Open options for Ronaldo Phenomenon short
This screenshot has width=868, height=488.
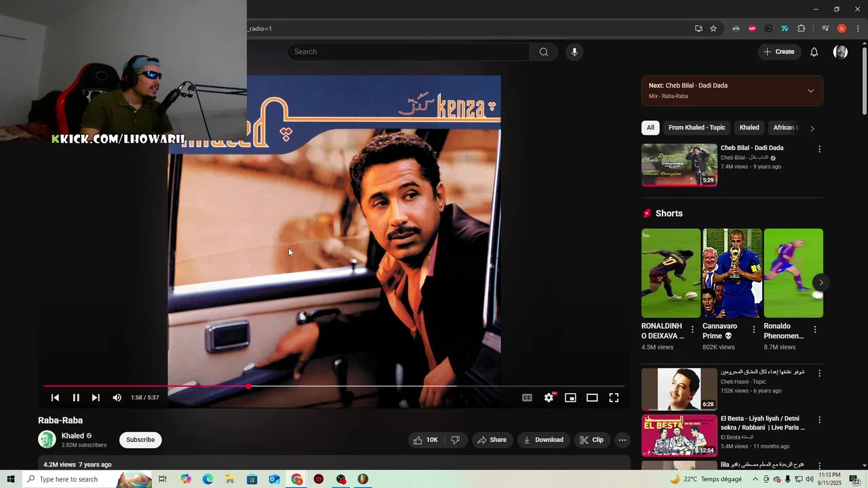[x=815, y=329]
